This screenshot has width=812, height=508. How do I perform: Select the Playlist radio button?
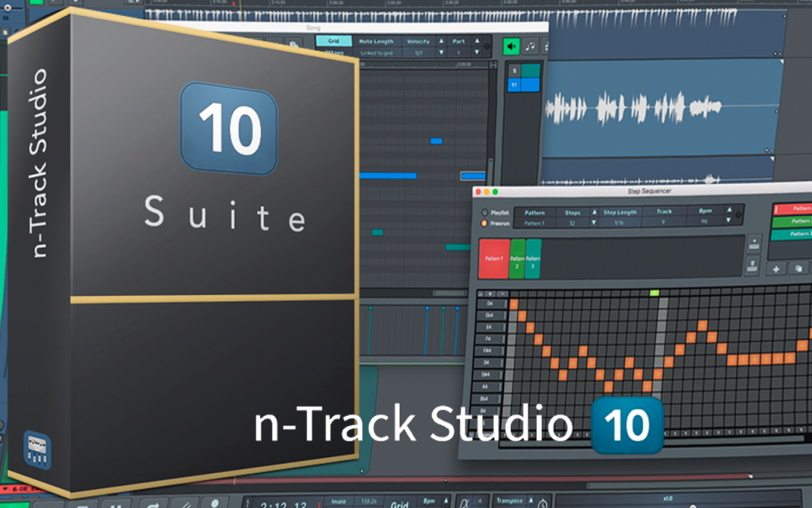tap(485, 213)
